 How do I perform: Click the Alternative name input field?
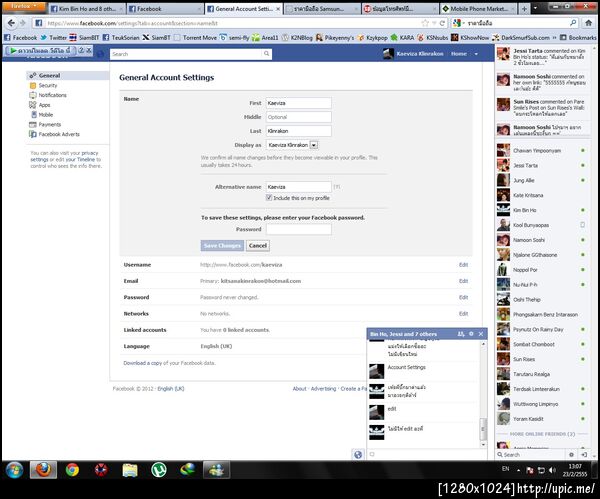coord(298,187)
